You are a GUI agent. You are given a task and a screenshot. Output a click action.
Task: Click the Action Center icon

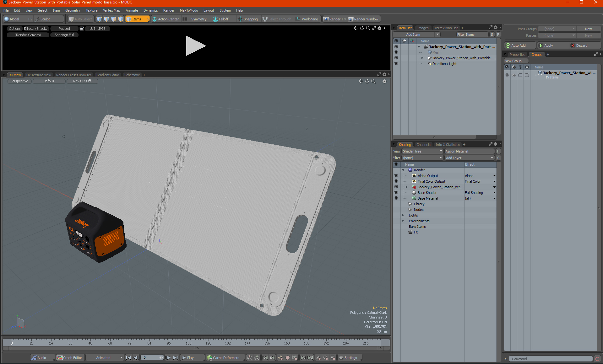154,19
